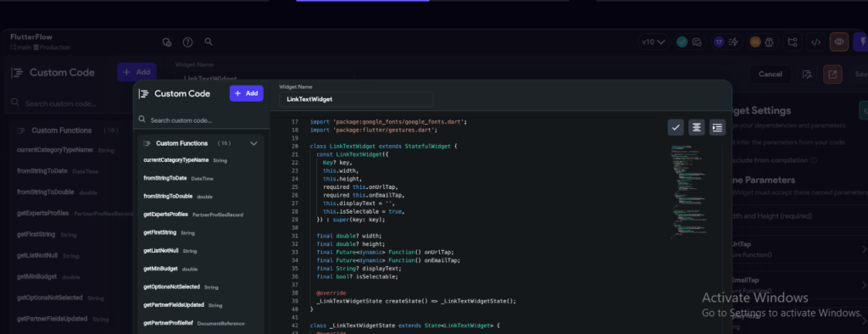868x334 pixels.
Task: Click the orange 96 issues badge
Action: click(x=755, y=42)
